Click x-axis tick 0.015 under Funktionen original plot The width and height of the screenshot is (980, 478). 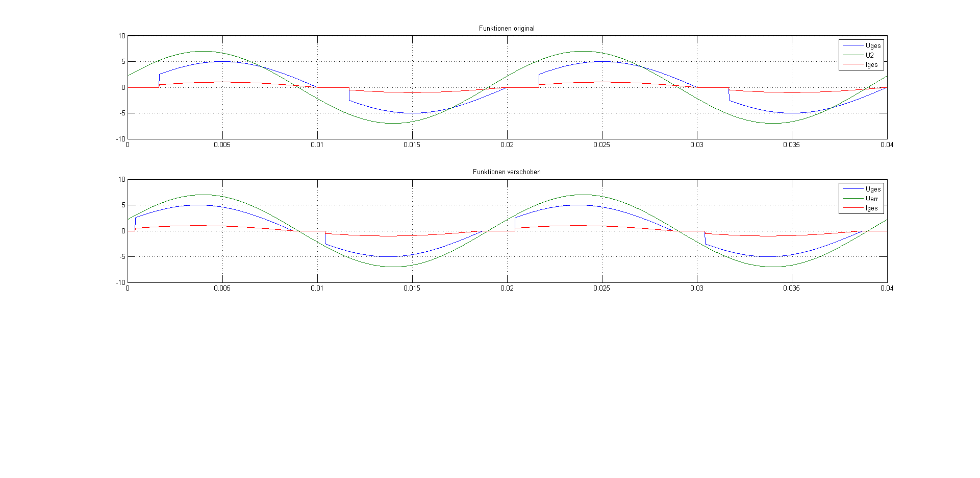412,145
